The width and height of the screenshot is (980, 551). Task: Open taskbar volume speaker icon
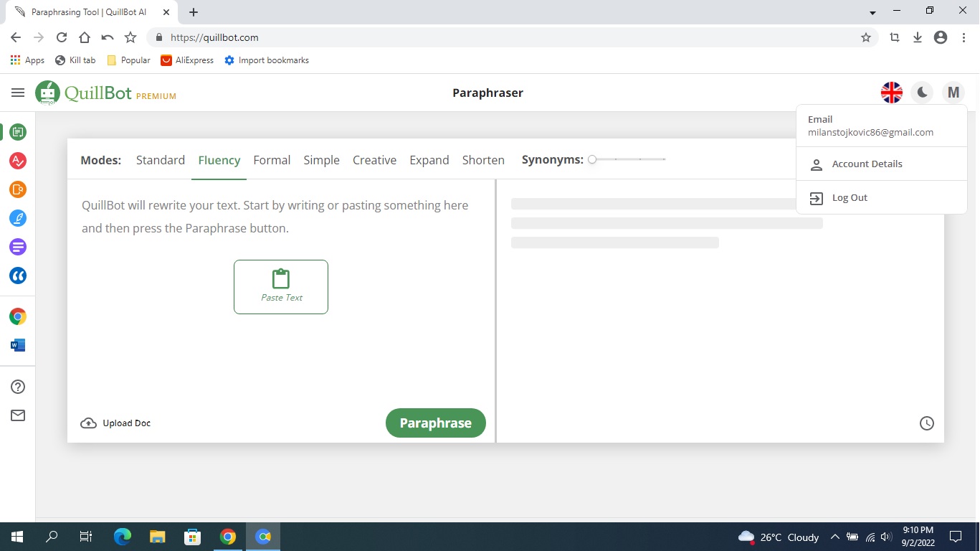coord(886,537)
